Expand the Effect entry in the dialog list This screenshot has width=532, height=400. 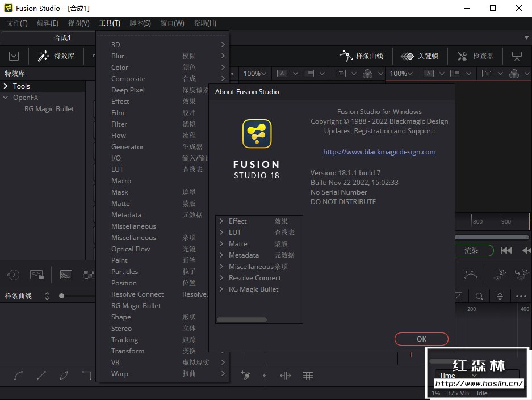(221, 221)
